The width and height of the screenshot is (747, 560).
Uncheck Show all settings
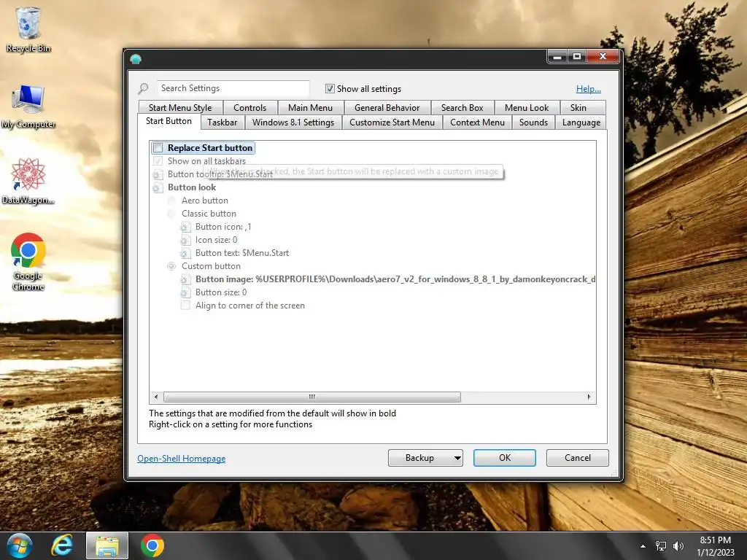pos(330,88)
